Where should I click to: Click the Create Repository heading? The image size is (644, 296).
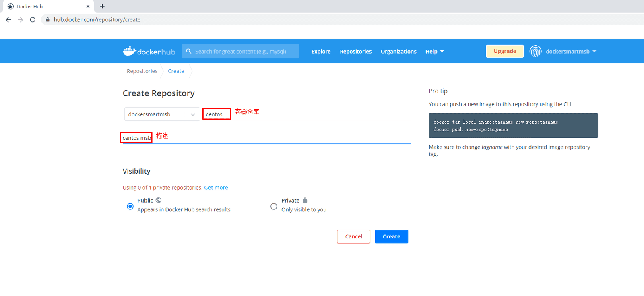click(x=159, y=93)
